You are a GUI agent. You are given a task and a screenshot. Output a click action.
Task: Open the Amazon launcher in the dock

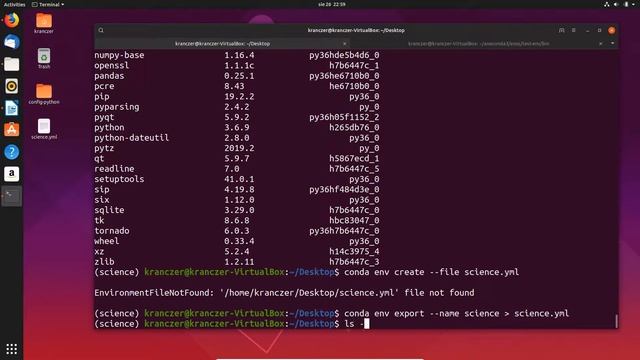12,174
